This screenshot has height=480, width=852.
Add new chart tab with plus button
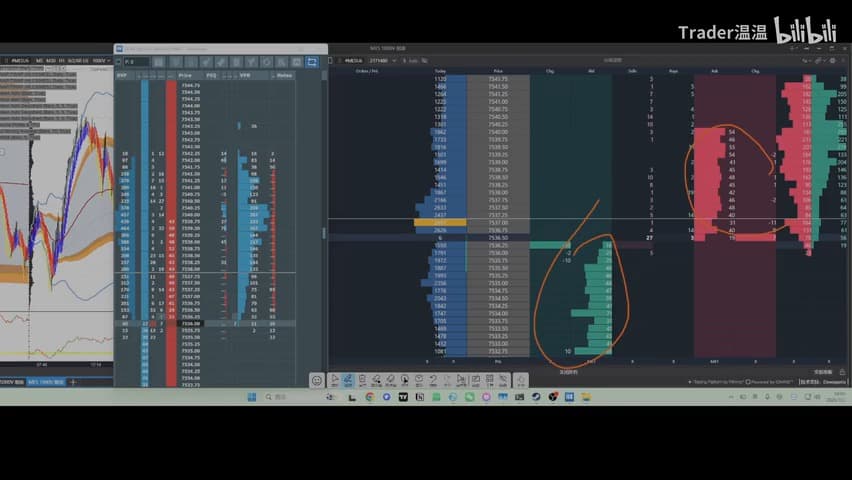tap(73, 382)
